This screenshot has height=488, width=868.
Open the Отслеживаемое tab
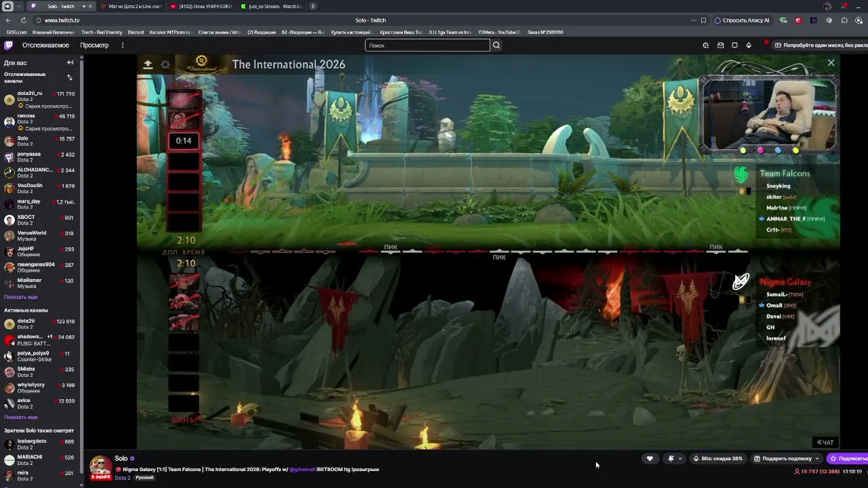coord(45,45)
